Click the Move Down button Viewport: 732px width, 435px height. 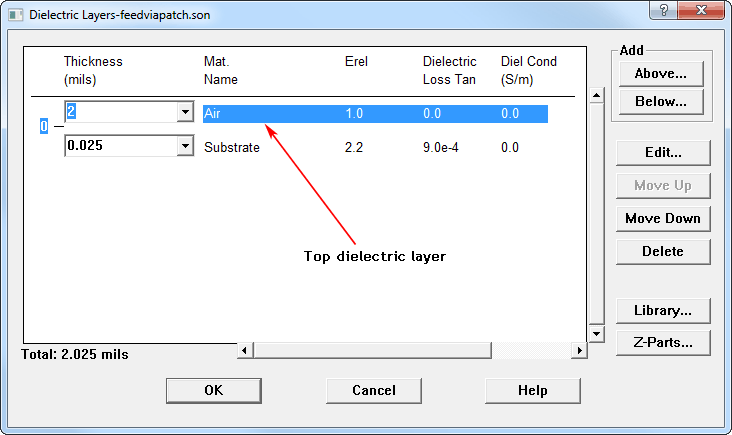point(663,218)
